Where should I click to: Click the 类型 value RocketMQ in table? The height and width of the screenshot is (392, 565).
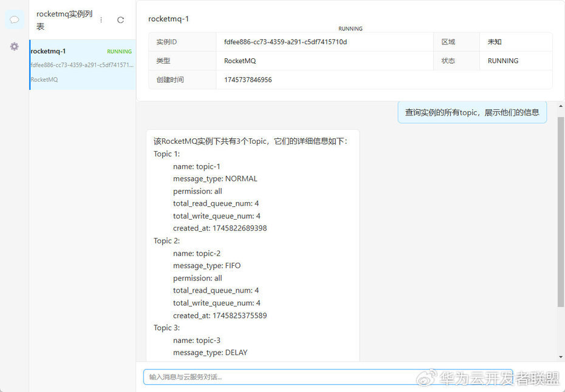[x=240, y=61]
